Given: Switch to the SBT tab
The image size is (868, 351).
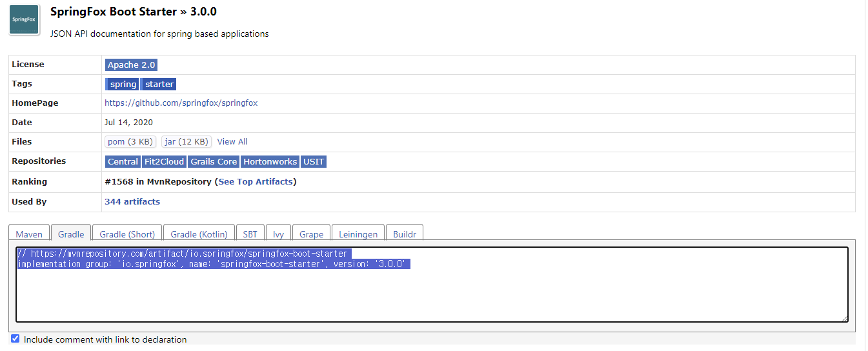Looking at the screenshot, I should pyautogui.click(x=250, y=234).
